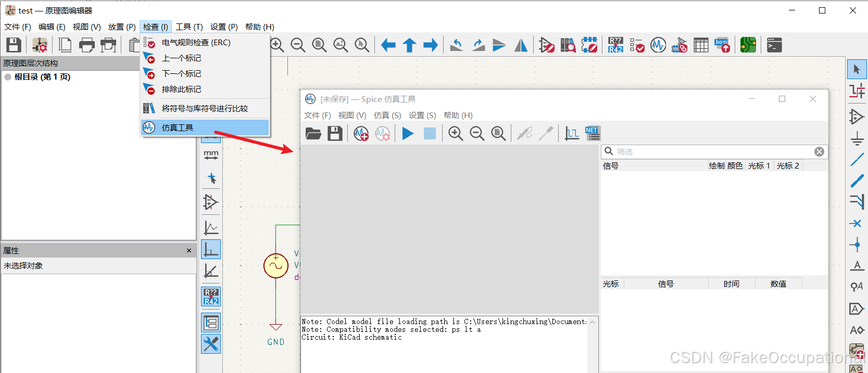Toggle hierarchy navigator panel button

[x=211, y=323]
